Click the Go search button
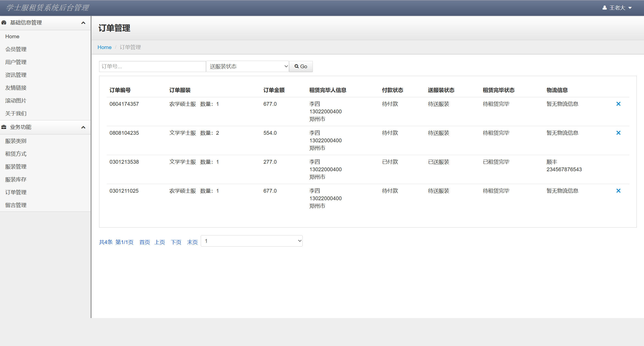The image size is (644, 346). click(301, 66)
